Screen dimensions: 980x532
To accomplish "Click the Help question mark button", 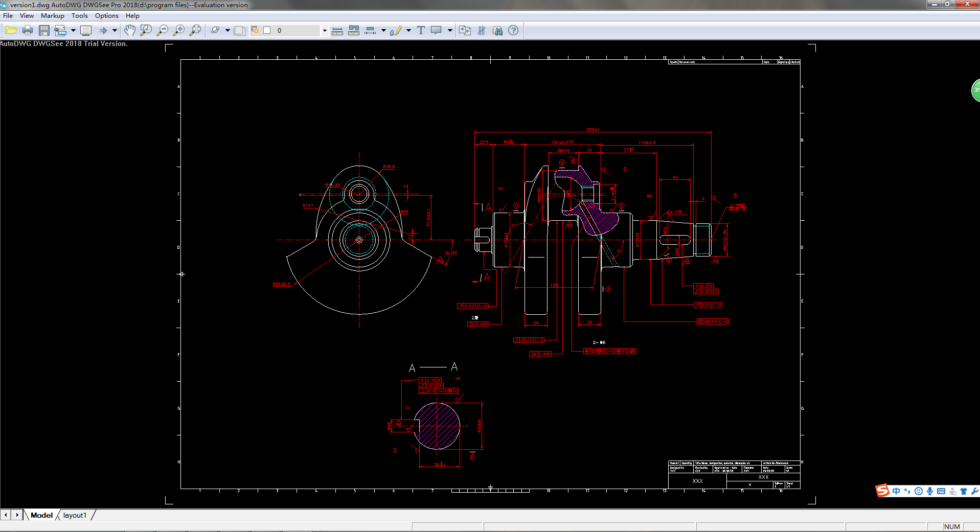I will [x=513, y=31].
